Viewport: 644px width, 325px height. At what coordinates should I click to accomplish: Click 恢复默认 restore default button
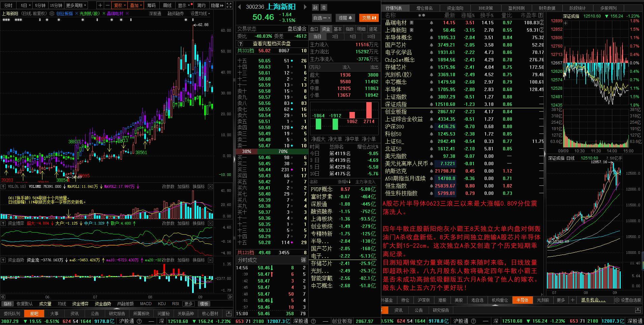[25, 304]
